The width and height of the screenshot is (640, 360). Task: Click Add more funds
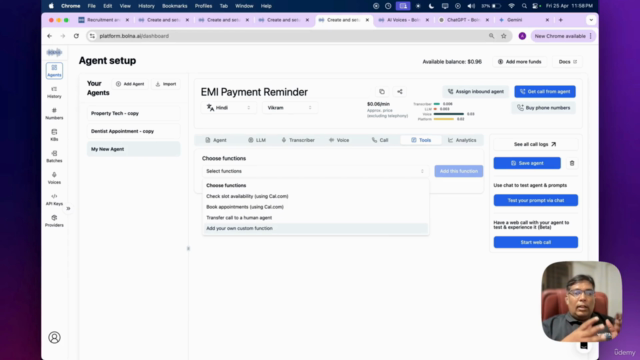(520, 62)
